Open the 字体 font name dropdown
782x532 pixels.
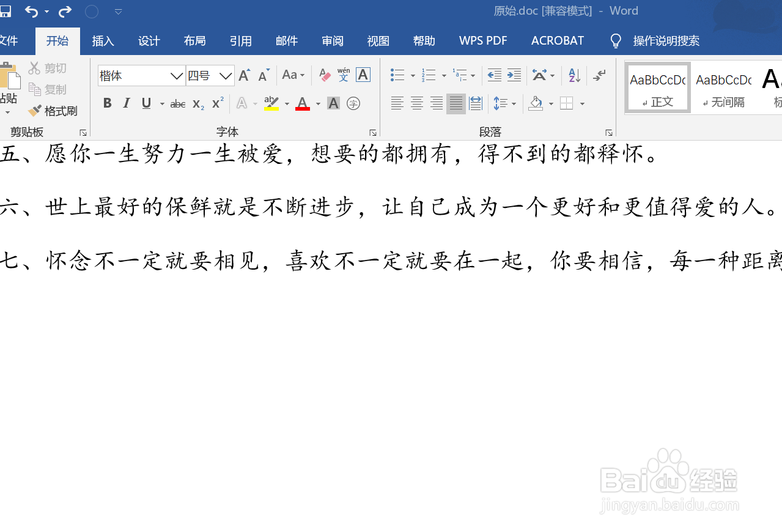click(x=176, y=75)
